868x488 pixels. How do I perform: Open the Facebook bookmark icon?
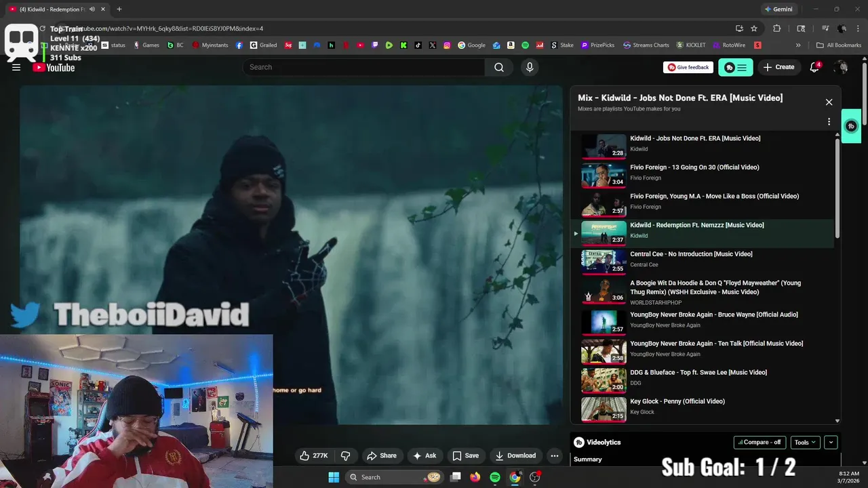pyautogui.click(x=239, y=45)
